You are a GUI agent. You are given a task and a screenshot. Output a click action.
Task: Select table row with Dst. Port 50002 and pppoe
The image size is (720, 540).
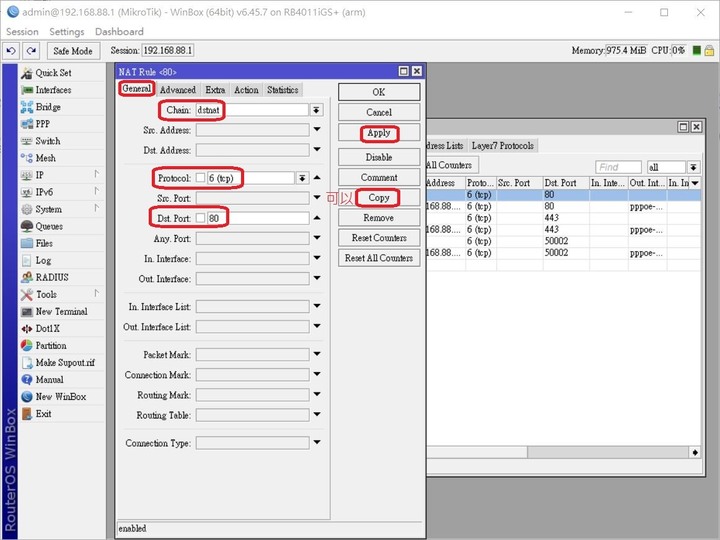point(563,253)
